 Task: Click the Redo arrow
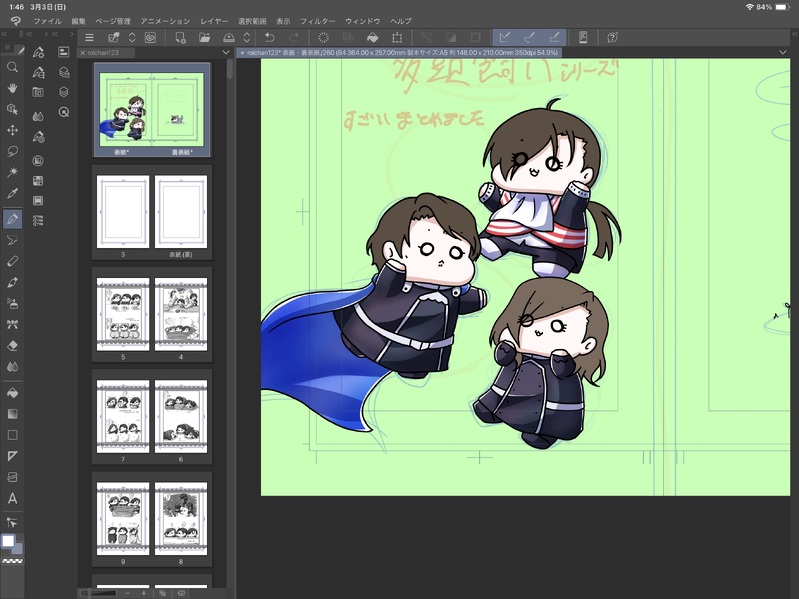click(x=294, y=38)
